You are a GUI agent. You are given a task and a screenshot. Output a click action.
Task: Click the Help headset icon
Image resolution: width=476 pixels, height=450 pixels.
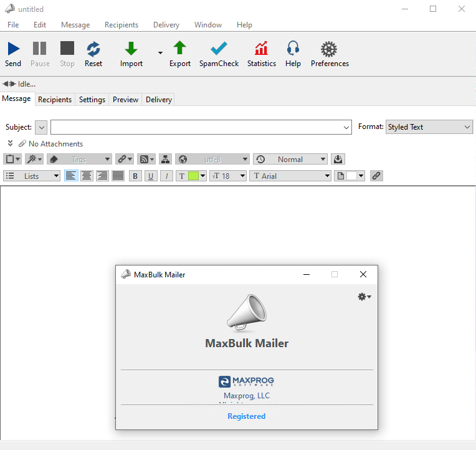[293, 49]
